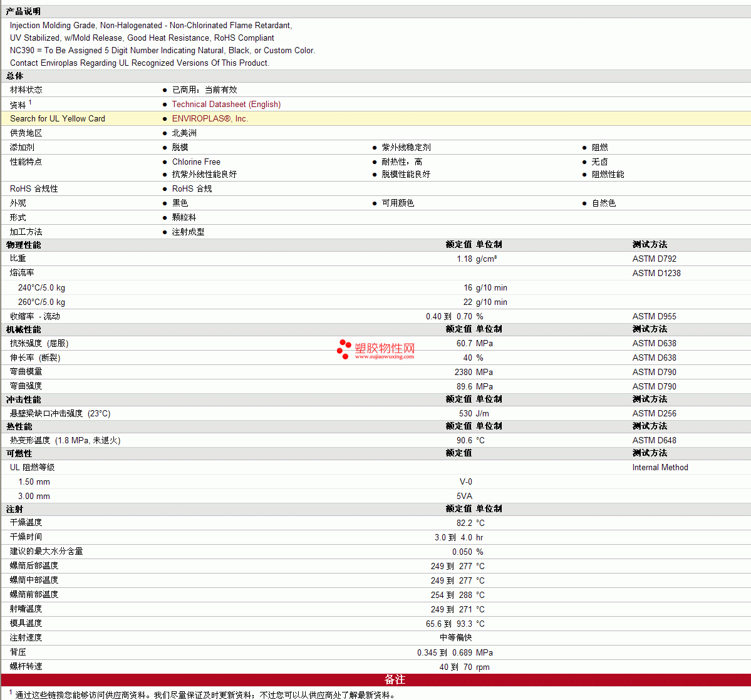
Task: Click the Internal Method text
Action: point(660,468)
